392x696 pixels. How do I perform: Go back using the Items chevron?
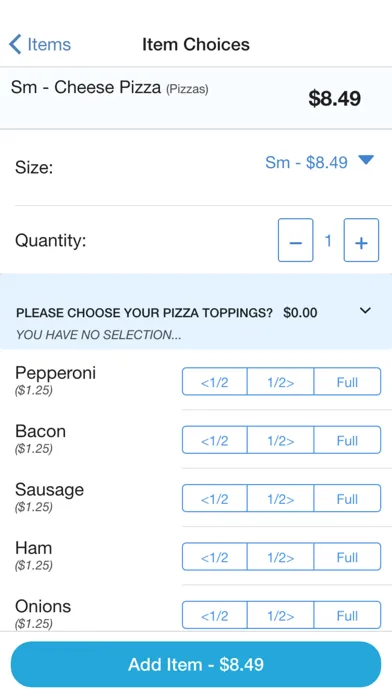point(15,44)
